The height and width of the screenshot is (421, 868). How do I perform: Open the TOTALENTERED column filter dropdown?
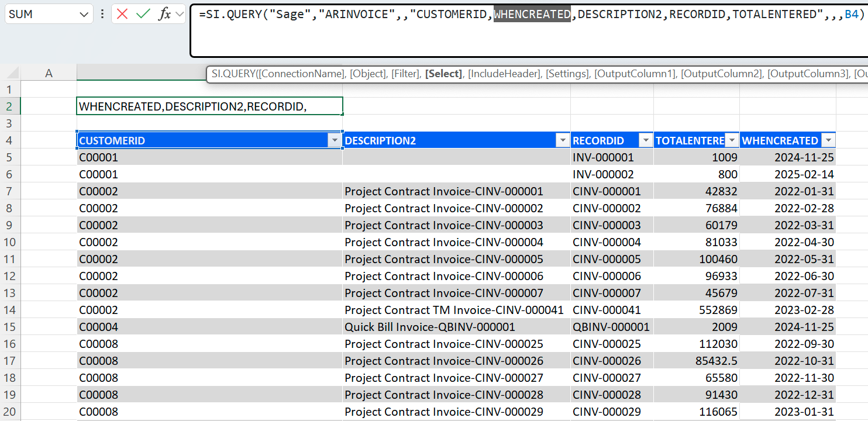(x=732, y=140)
